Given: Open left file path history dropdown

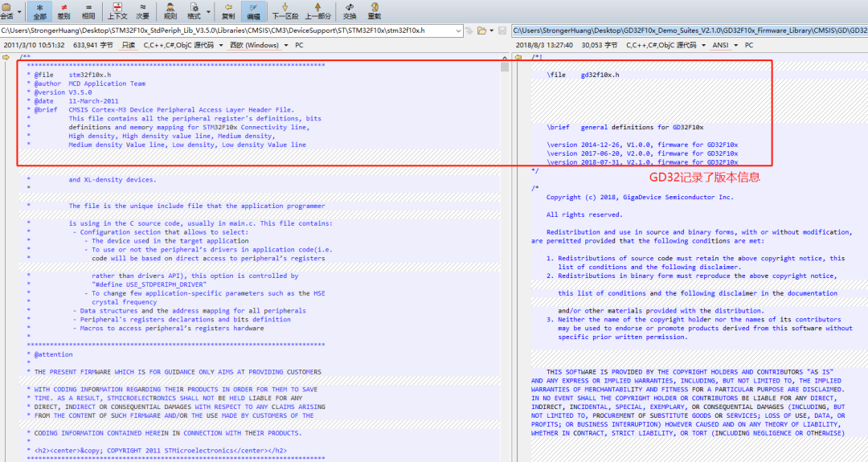Looking at the screenshot, I should tap(458, 31).
